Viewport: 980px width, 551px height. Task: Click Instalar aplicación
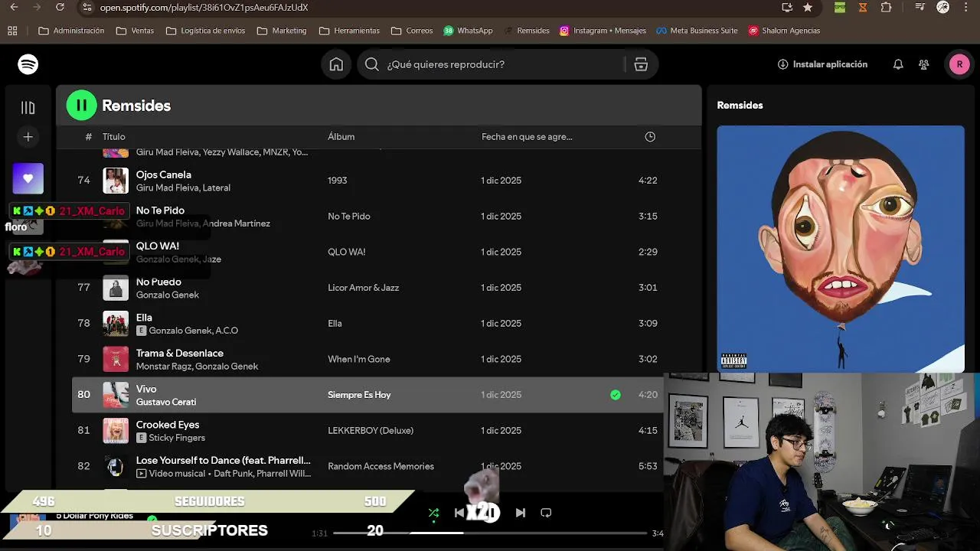pyautogui.click(x=822, y=64)
